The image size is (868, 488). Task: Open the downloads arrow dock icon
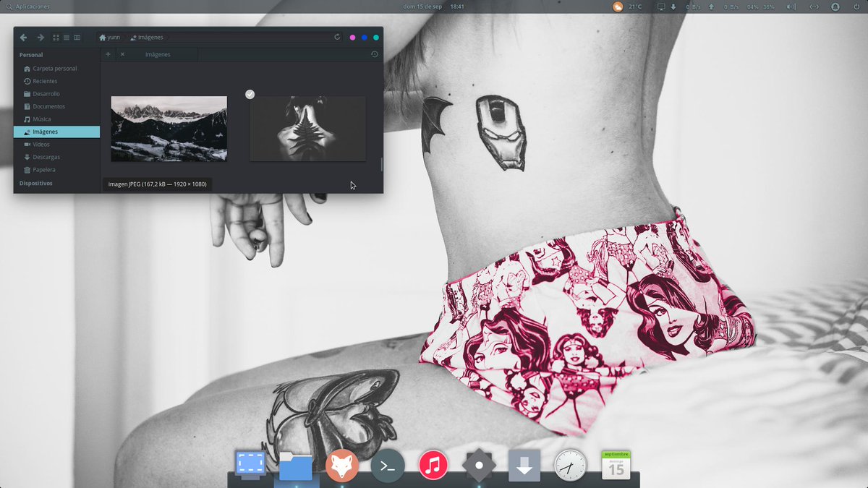[524, 466]
